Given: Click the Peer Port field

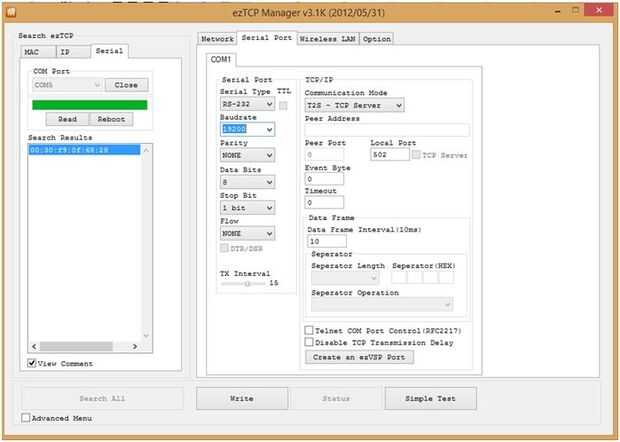Looking at the screenshot, I should 324,155.
